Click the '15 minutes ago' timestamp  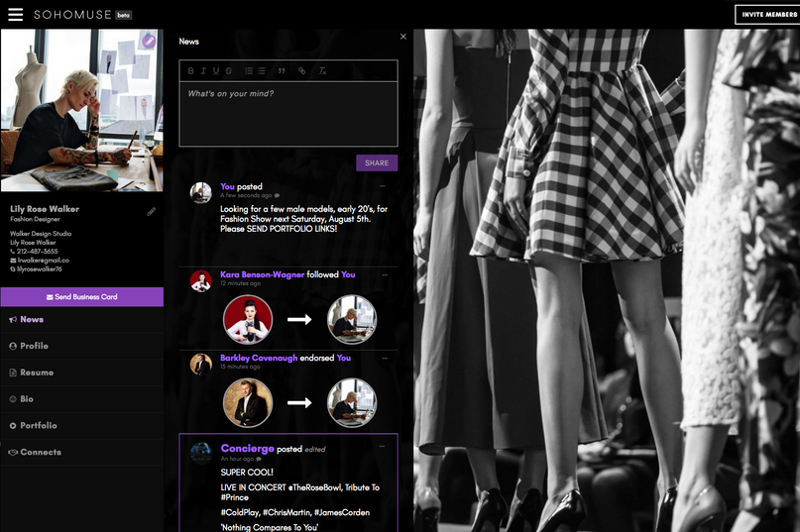[240, 367]
